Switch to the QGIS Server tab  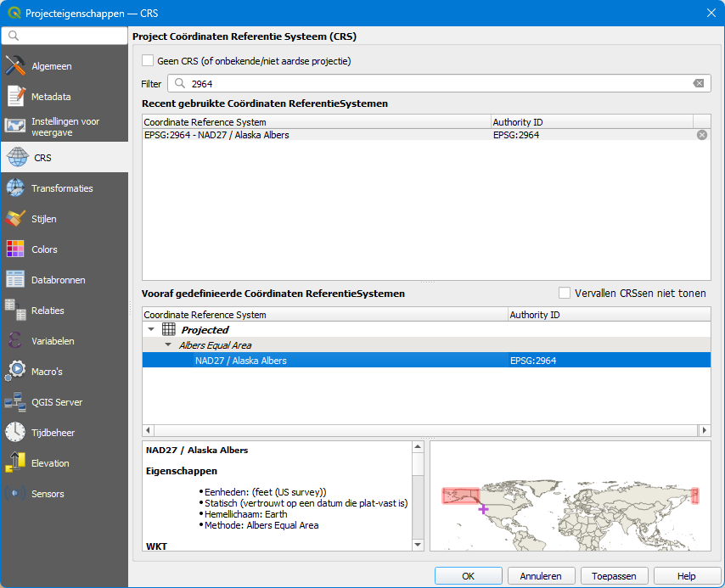click(55, 402)
